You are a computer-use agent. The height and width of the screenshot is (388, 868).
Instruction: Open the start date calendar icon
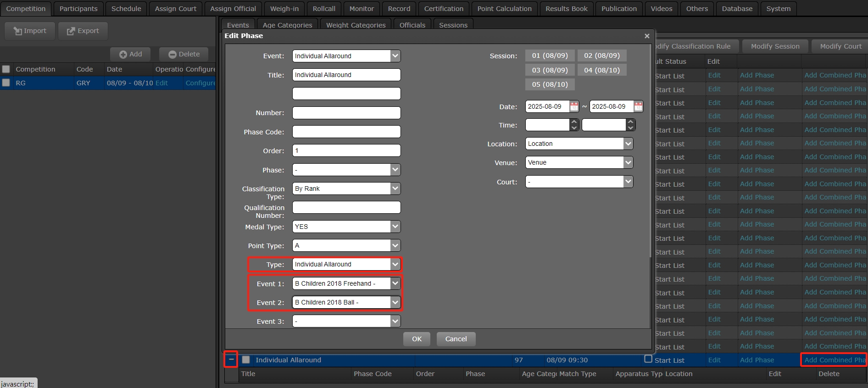(574, 106)
